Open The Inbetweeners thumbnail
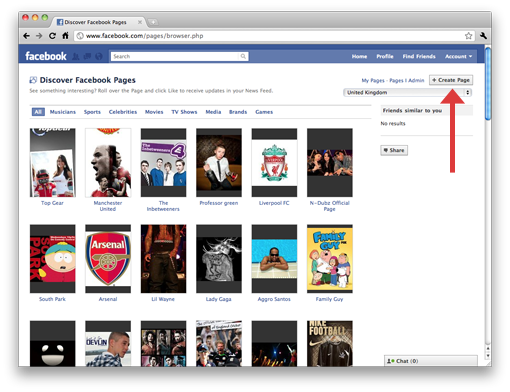Image resolution: width=510 pixels, height=392 pixels. tap(163, 163)
